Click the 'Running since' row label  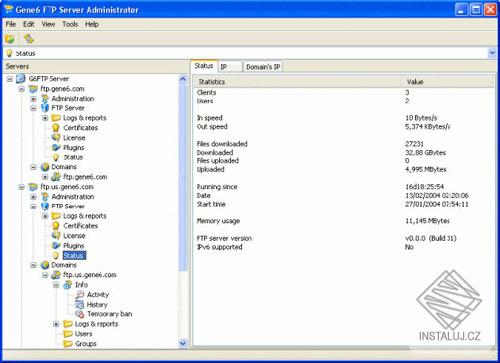217,187
